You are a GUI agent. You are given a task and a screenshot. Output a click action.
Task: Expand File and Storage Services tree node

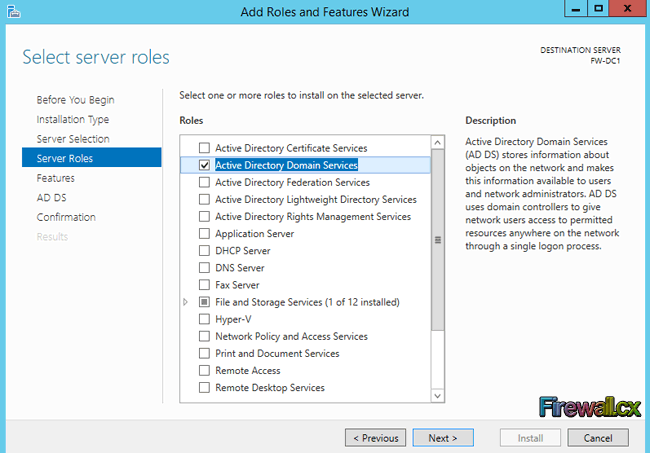[x=185, y=302]
